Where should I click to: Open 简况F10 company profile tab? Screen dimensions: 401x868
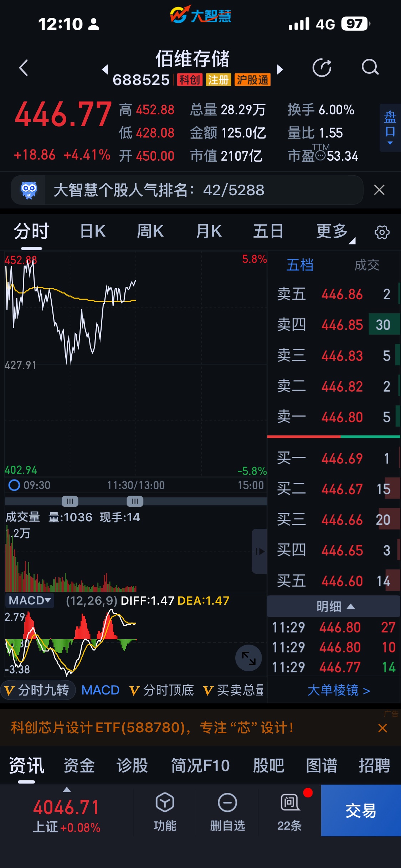[x=200, y=765]
